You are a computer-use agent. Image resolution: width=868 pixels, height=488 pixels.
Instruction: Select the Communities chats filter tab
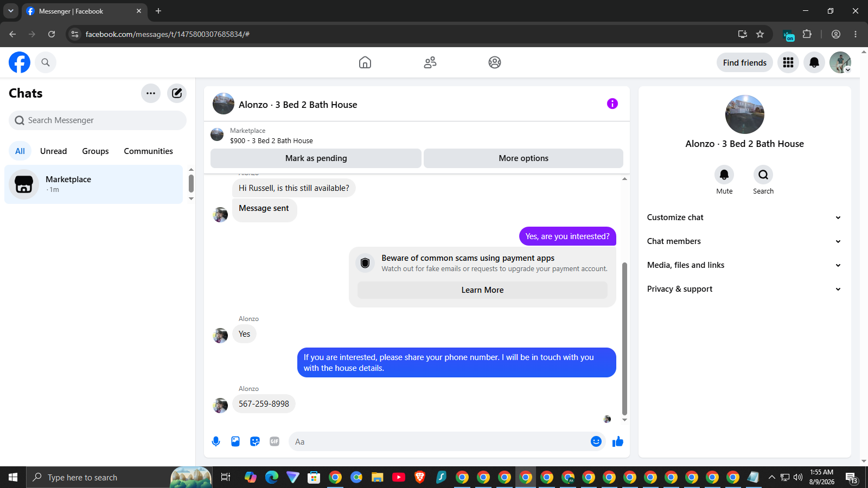click(x=149, y=151)
